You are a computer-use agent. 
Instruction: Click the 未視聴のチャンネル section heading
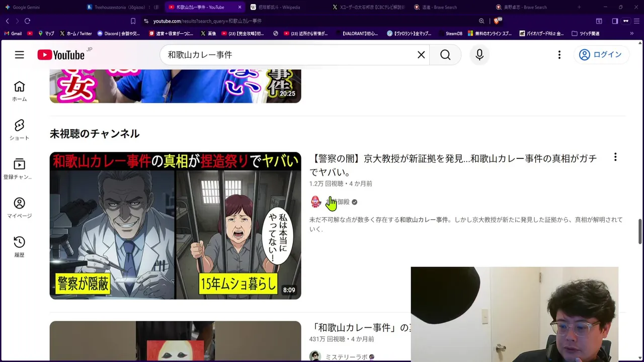(95, 134)
